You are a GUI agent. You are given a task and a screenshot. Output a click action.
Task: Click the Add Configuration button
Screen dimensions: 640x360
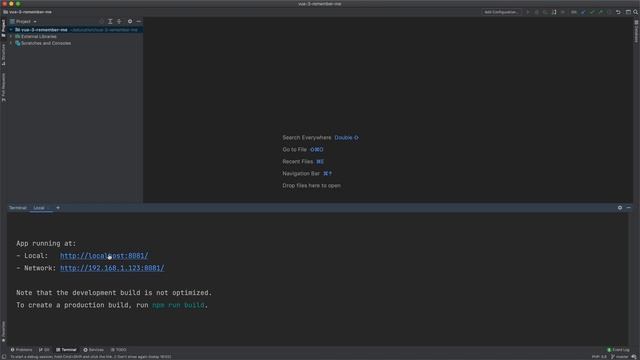pyautogui.click(x=501, y=12)
